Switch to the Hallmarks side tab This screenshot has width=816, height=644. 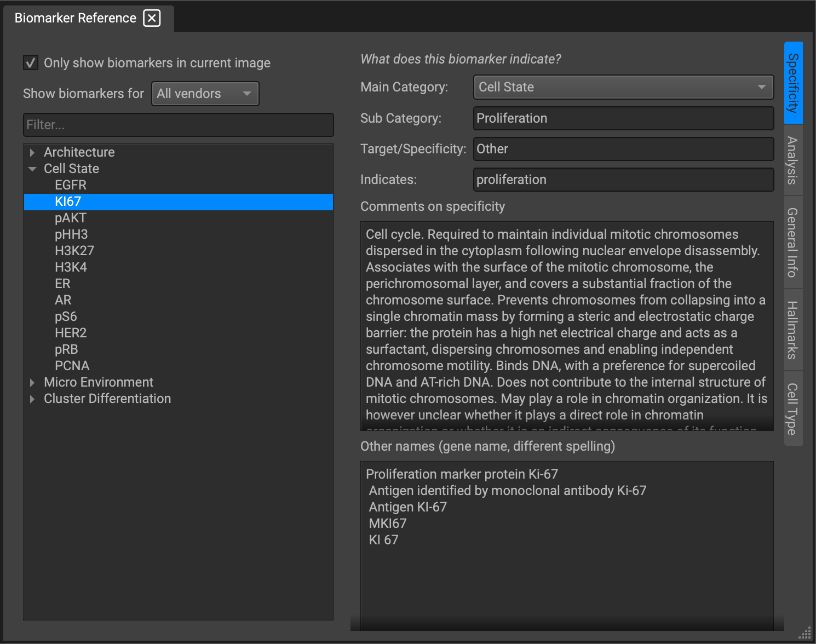793,330
